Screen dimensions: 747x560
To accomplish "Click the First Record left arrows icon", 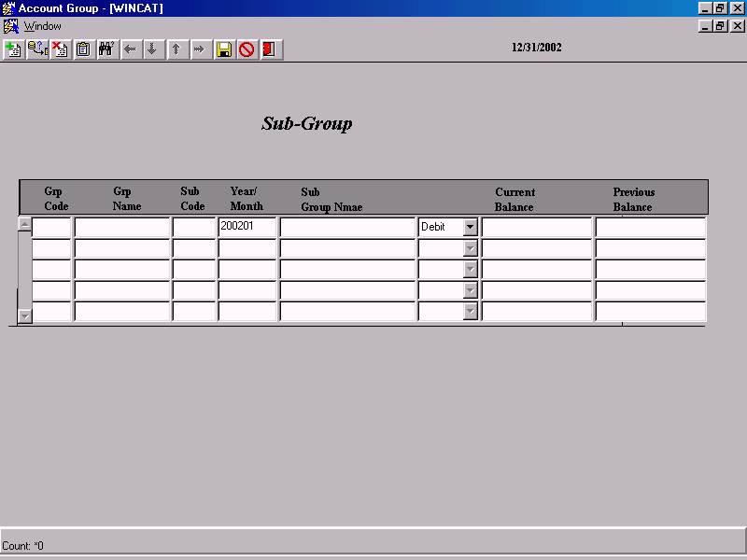I will coord(130,49).
